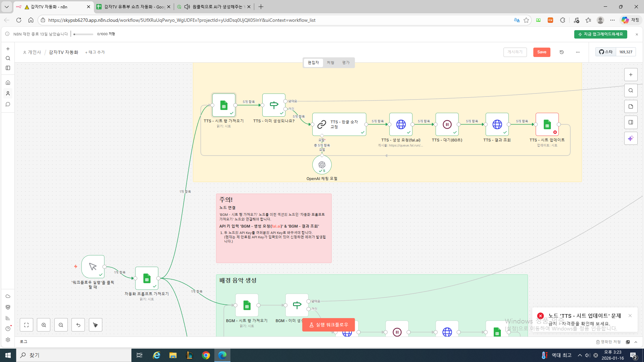
Task: Toggle the left sidebar panel icon
Action: pyautogui.click(x=8, y=68)
